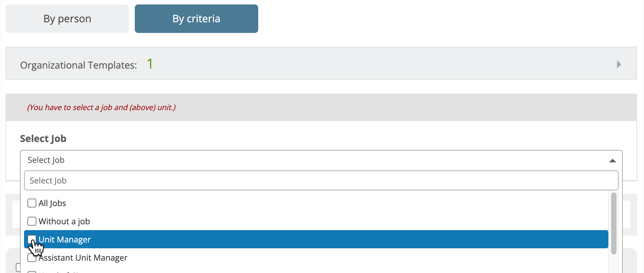This screenshot has height=273, width=644.
Task: Collapse the Select Job dropdown using the up caret
Action: coord(612,161)
